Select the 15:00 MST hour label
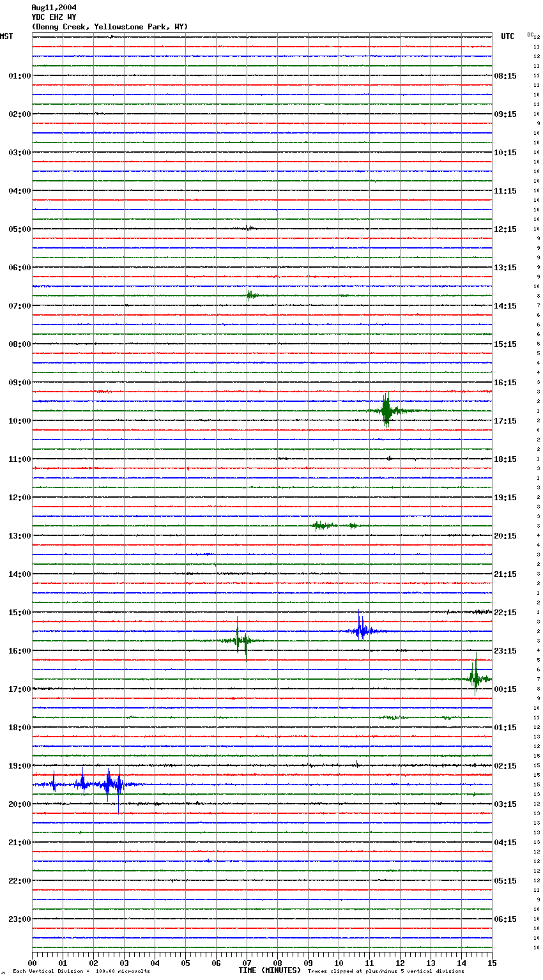The image size is (543, 980). [20, 613]
